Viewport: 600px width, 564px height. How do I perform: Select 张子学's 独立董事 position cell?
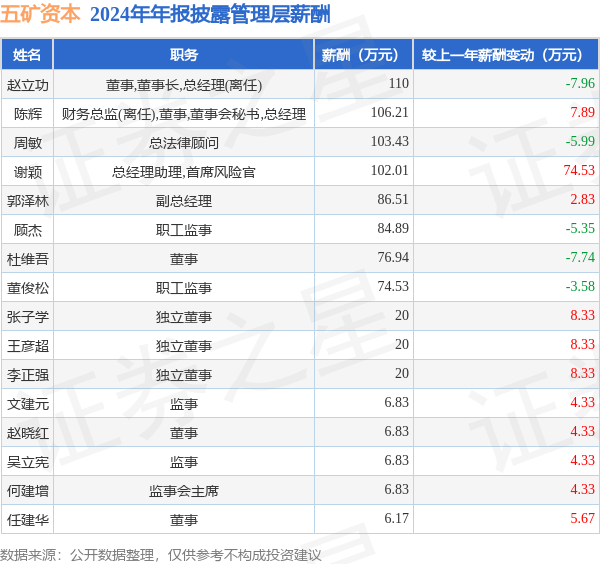(x=184, y=316)
